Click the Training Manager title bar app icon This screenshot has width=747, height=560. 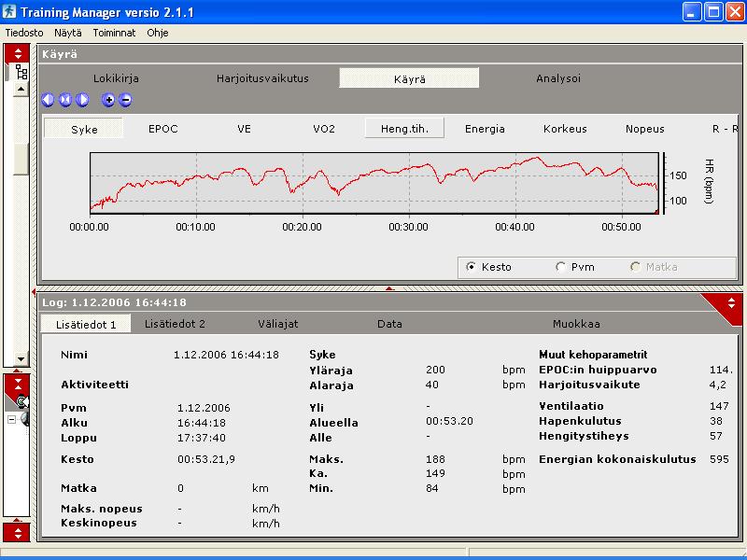pyautogui.click(x=9, y=11)
